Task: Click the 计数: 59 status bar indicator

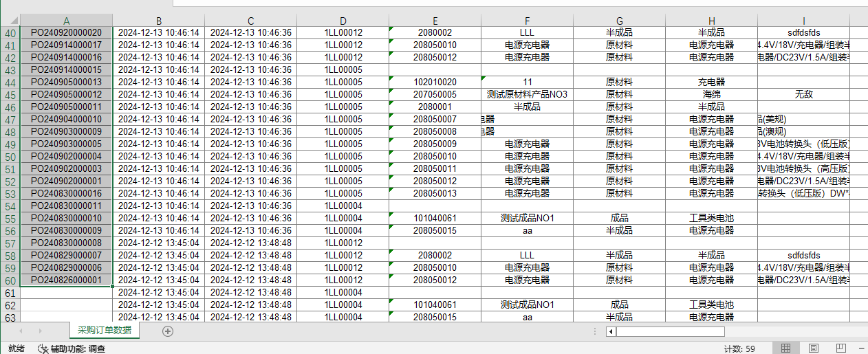Action: [739, 349]
